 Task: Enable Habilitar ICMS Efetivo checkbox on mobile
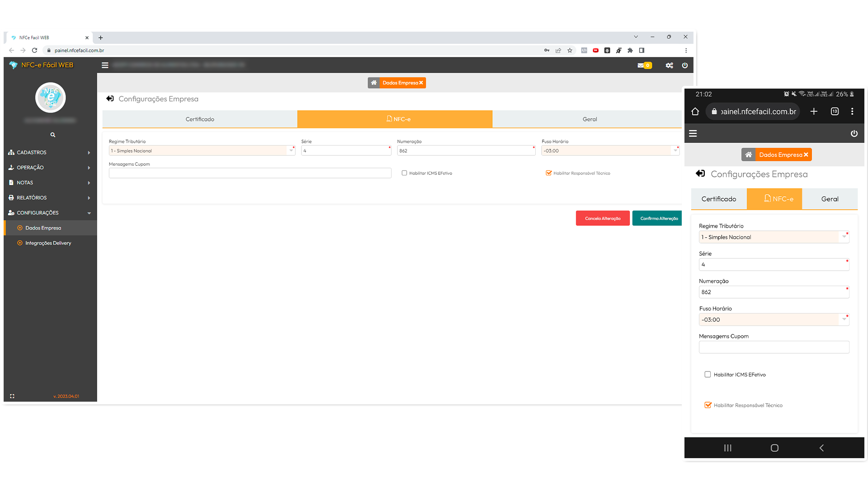click(708, 375)
